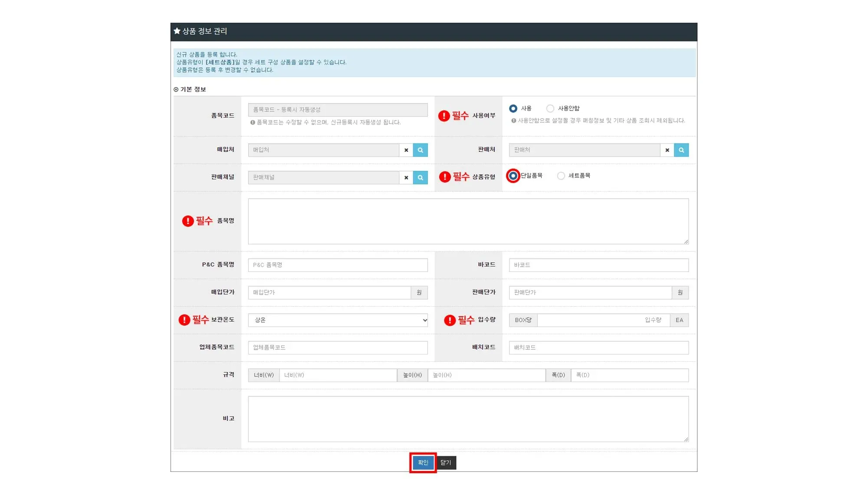Select the 사용안함 radio option
The width and height of the screenshot is (868, 494).
click(x=550, y=108)
